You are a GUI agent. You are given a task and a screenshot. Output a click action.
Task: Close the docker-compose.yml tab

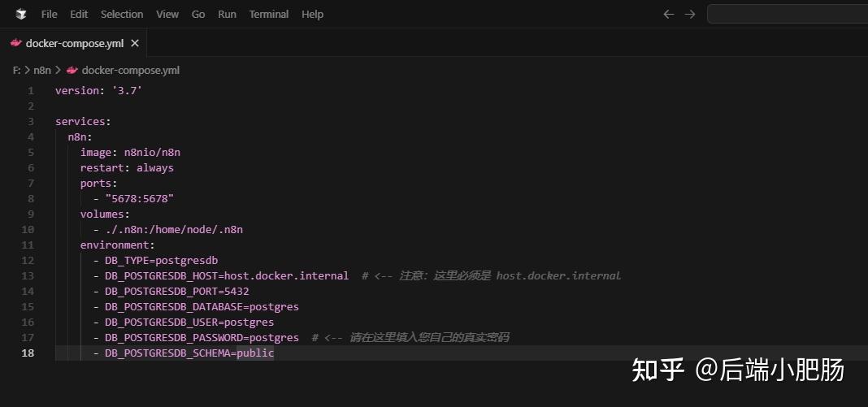[x=135, y=43]
